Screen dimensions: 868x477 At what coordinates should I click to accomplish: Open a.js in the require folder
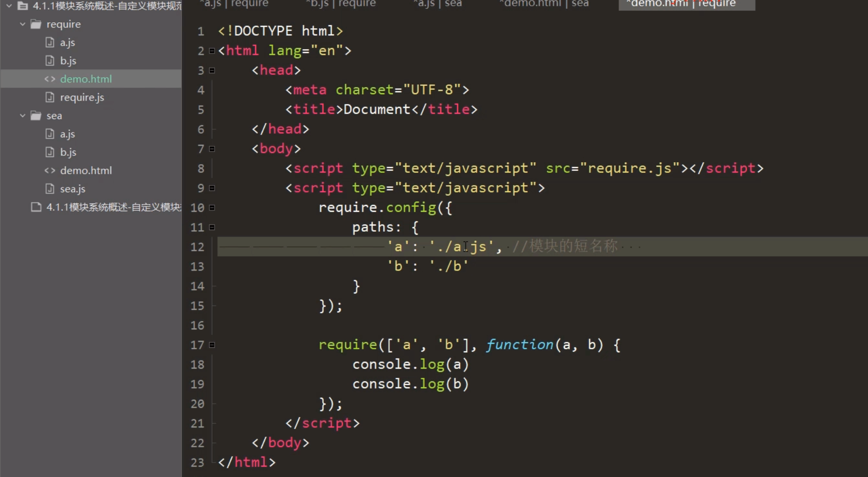[67, 43]
